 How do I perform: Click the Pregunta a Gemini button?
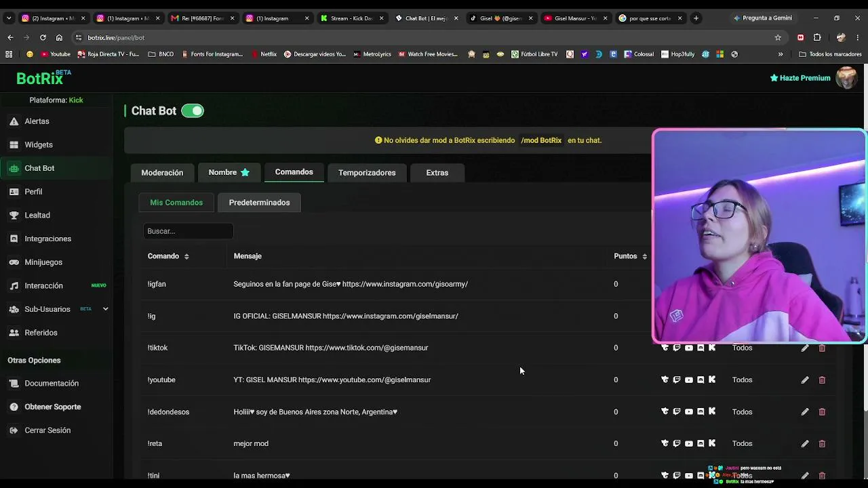tap(762, 18)
